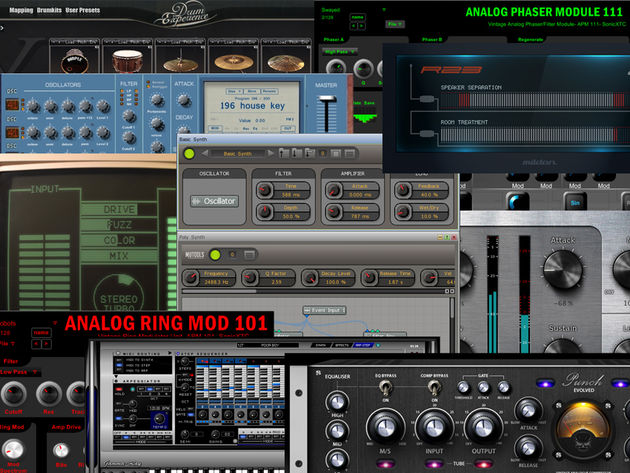Click the Q Factor knob in Poly Synth
The height and width of the screenshot is (473, 630).
pyautogui.click(x=250, y=277)
